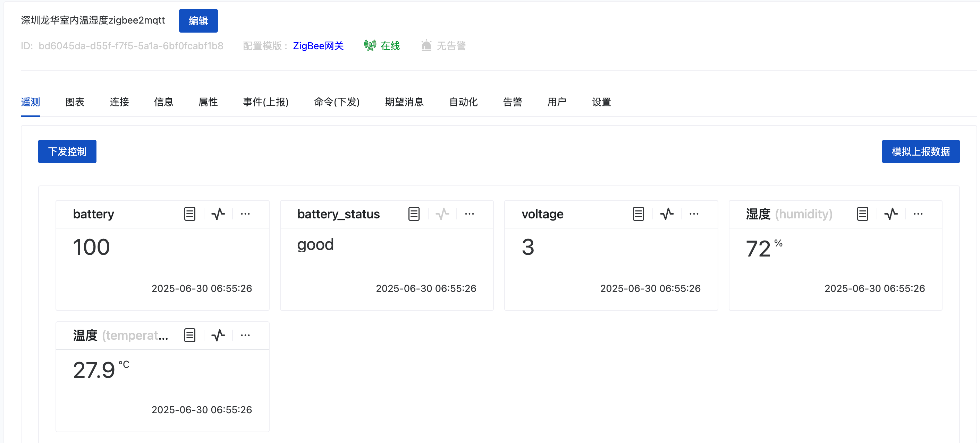Viewport: 980px width, 443px height.
Task: Switch to the 图表 tab
Action: 75,102
